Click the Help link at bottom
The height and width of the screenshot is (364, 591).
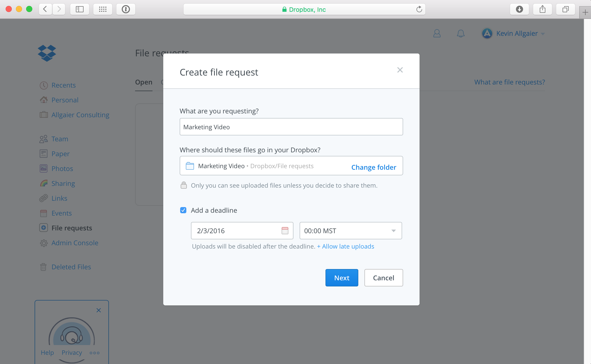(x=47, y=352)
